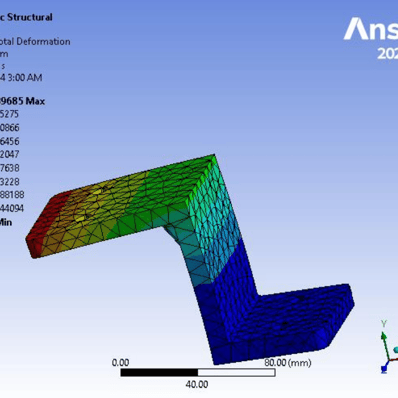Select the '0866' legend value
This screenshot has width=398, height=398.
(x=10, y=128)
